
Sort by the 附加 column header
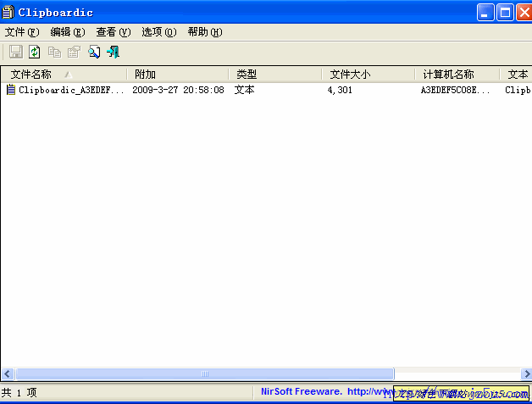click(177, 75)
